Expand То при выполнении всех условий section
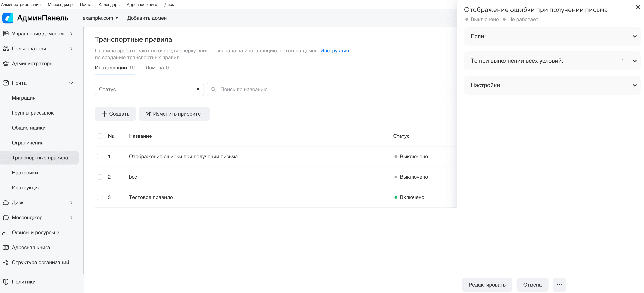The width and height of the screenshot is (644, 293). [552, 61]
